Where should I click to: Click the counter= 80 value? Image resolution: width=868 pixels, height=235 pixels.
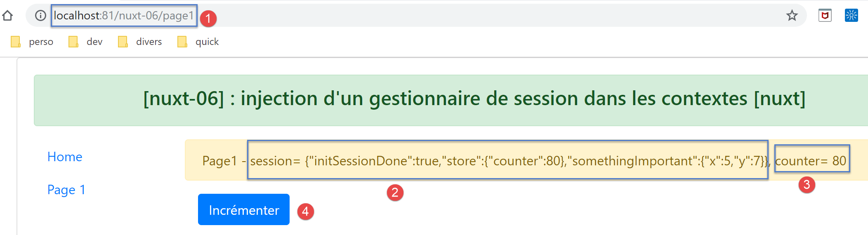811,160
